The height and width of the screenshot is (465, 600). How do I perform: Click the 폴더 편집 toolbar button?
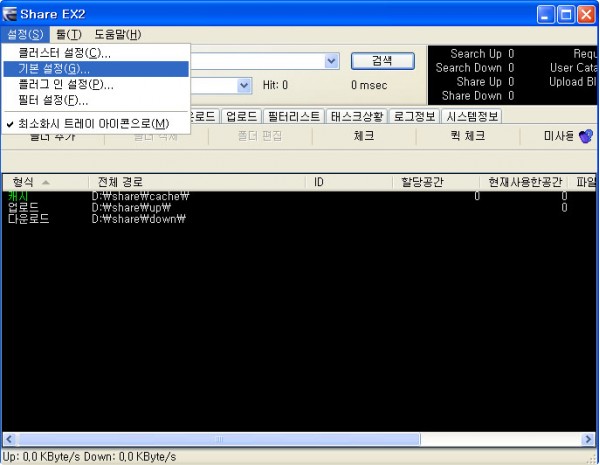click(260, 136)
